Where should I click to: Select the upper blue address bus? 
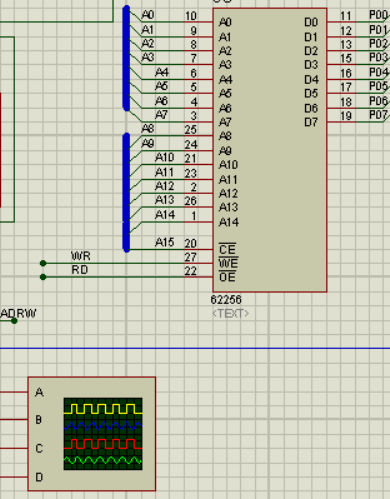[x=126, y=58]
